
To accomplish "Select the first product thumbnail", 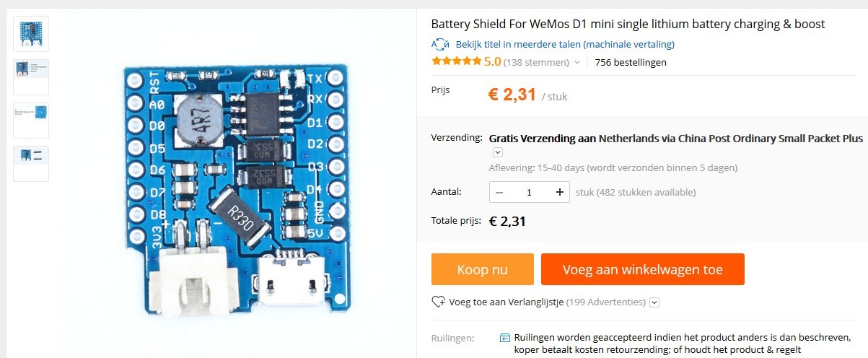I will pos(31,34).
